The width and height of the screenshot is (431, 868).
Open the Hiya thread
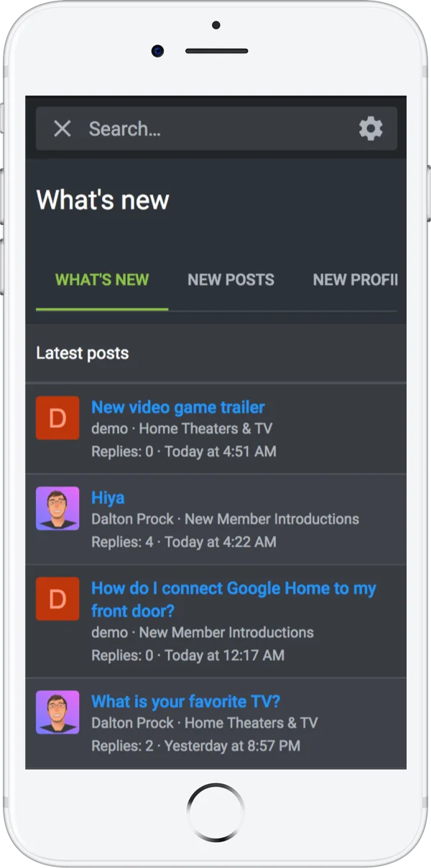108,498
